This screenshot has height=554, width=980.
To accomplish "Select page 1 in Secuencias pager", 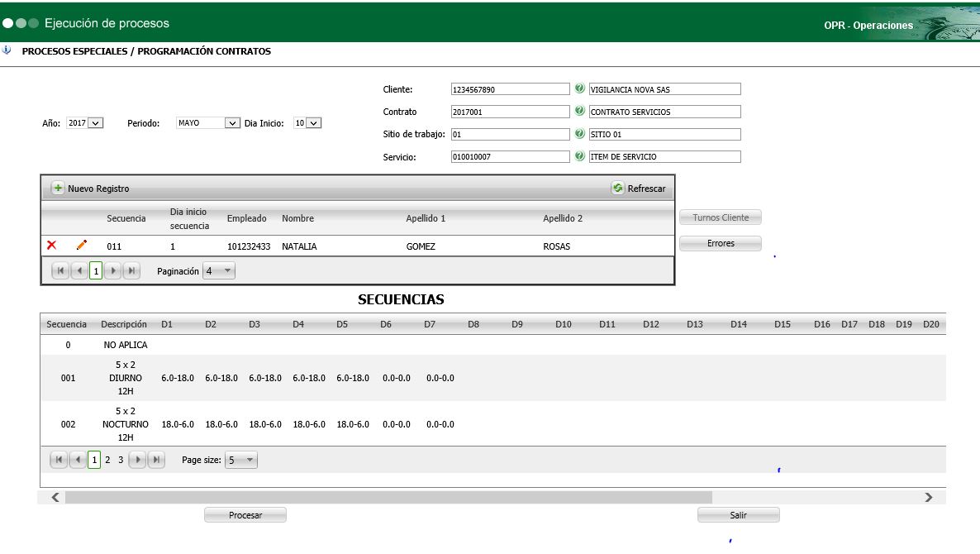I will coord(94,460).
